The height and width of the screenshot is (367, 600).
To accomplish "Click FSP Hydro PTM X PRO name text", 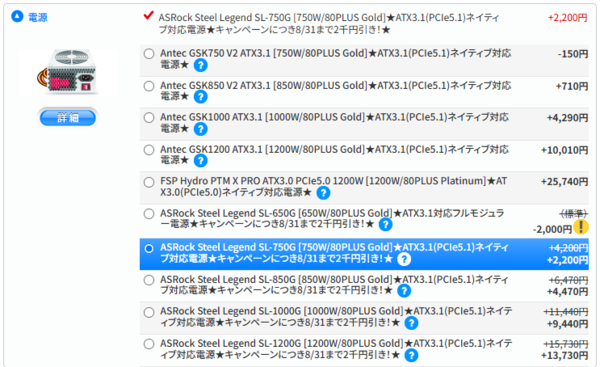I will pos(333,186).
